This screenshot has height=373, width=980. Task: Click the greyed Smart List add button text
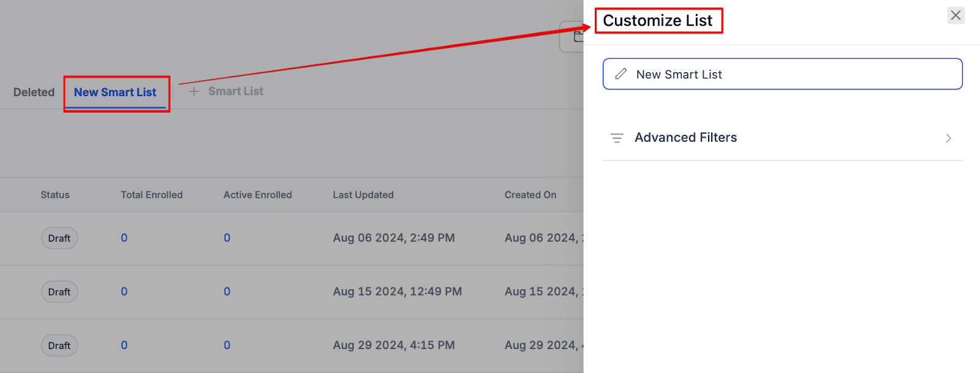coord(236,91)
